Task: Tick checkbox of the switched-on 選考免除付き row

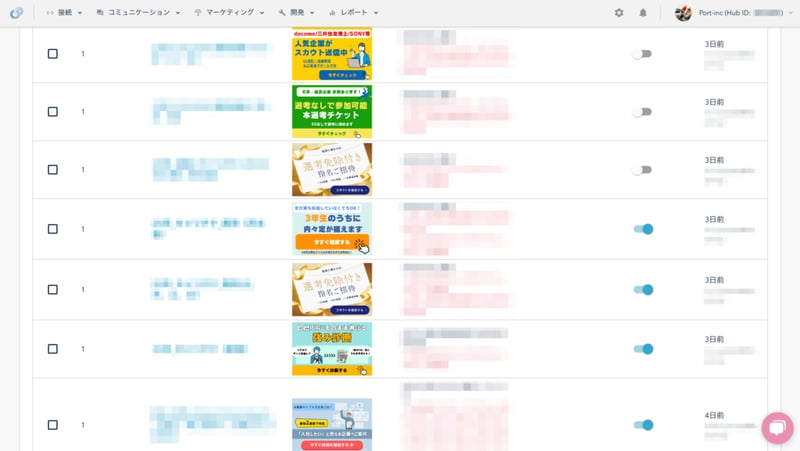Action: click(53, 289)
